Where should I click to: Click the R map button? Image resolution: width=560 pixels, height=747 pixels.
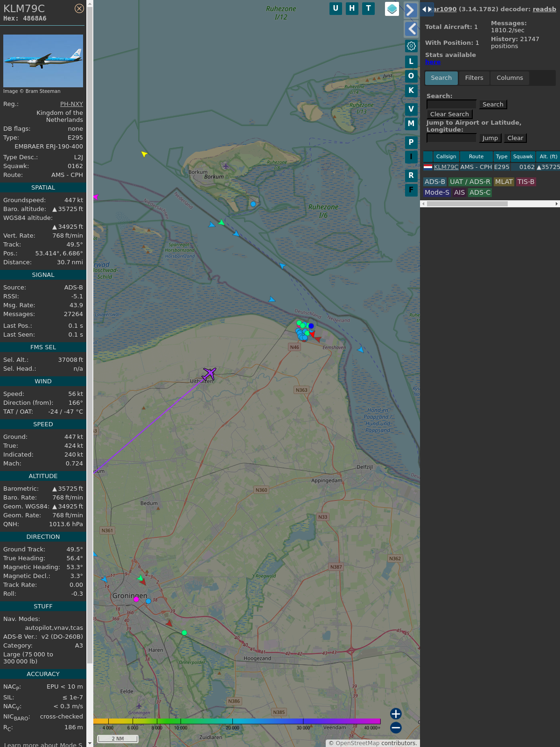411,176
